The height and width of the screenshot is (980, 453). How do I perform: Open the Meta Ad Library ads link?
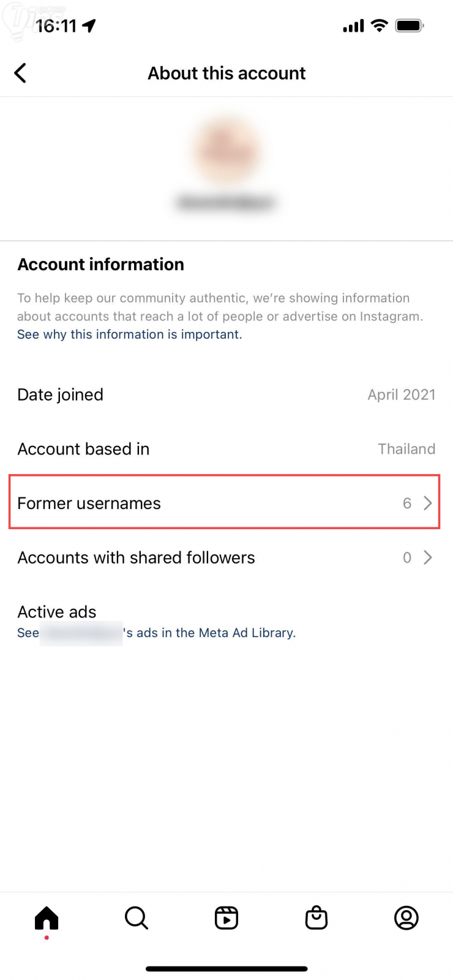pos(210,633)
